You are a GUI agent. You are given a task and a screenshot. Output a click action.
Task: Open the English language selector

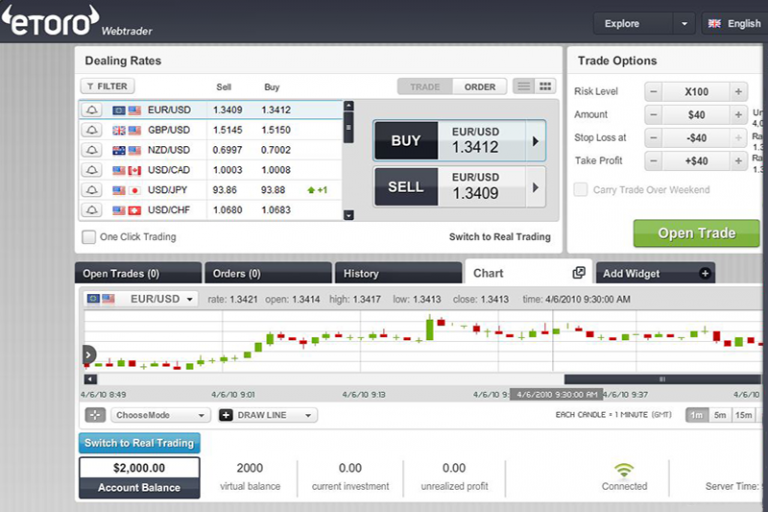(x=735, y=24)
